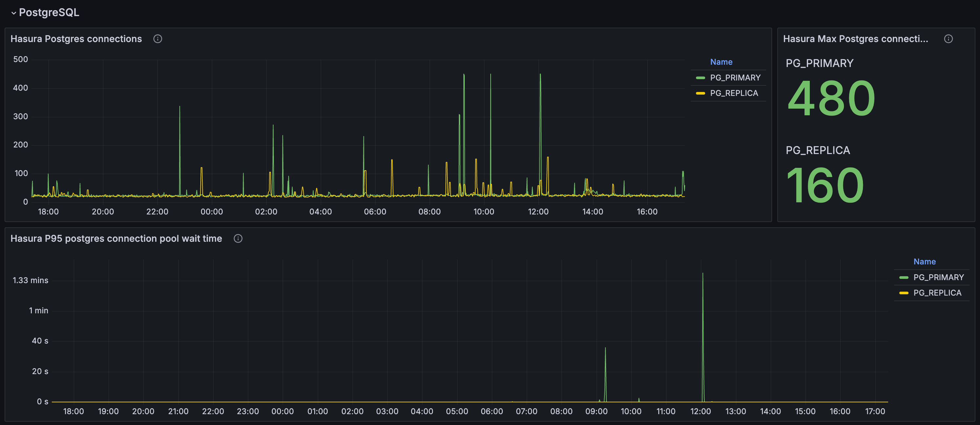980x425 pixels.
Task: Open the Hasura Max Postgres connections panel menu
Action: point(855,38)
